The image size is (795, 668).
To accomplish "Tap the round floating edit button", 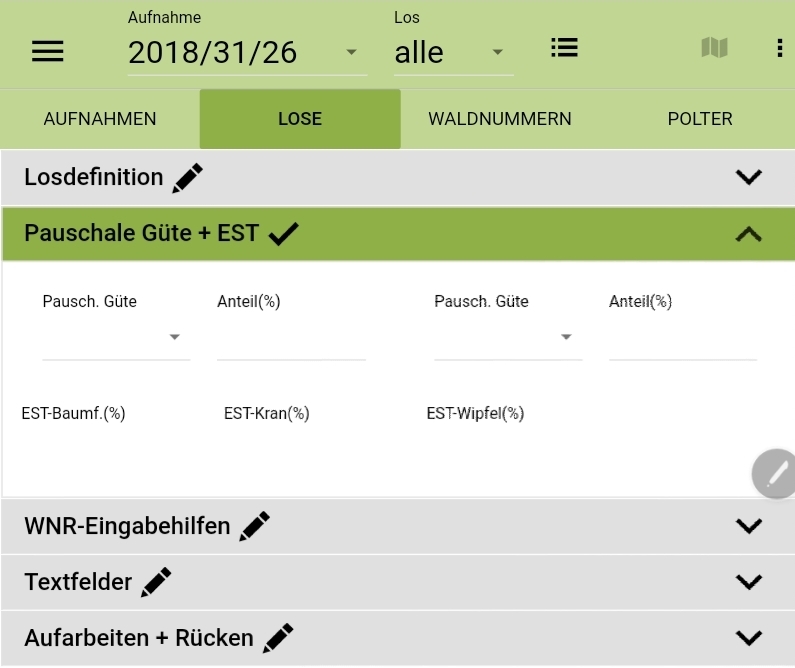I will 774,473.
